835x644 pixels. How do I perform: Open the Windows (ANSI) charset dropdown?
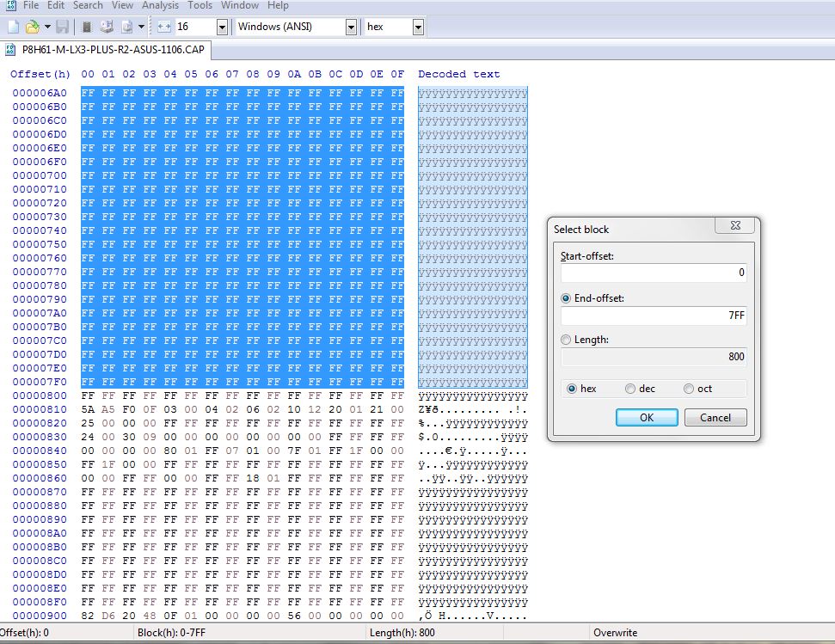pyautogui.click(x=351, y=28)
